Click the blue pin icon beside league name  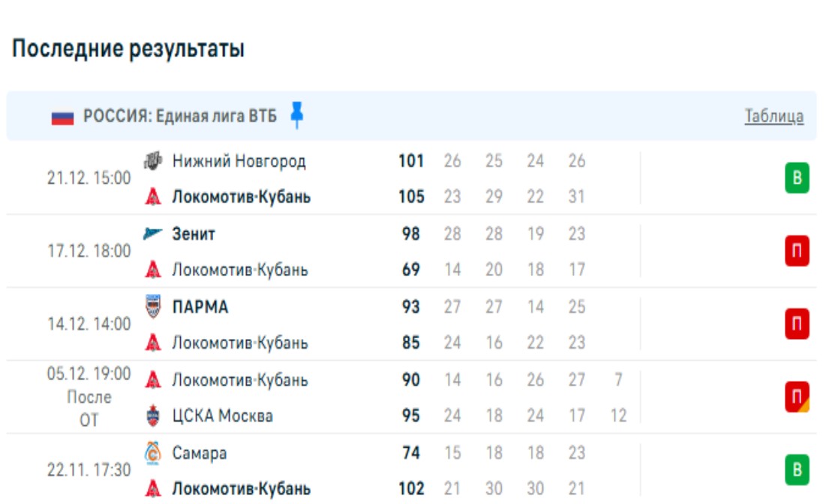click(297, 115)
